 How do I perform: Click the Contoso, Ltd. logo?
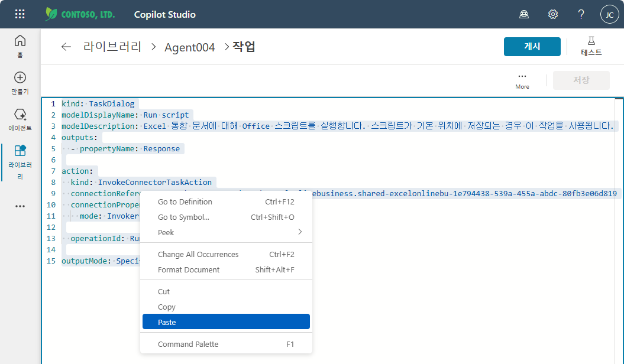click(80, 14)
